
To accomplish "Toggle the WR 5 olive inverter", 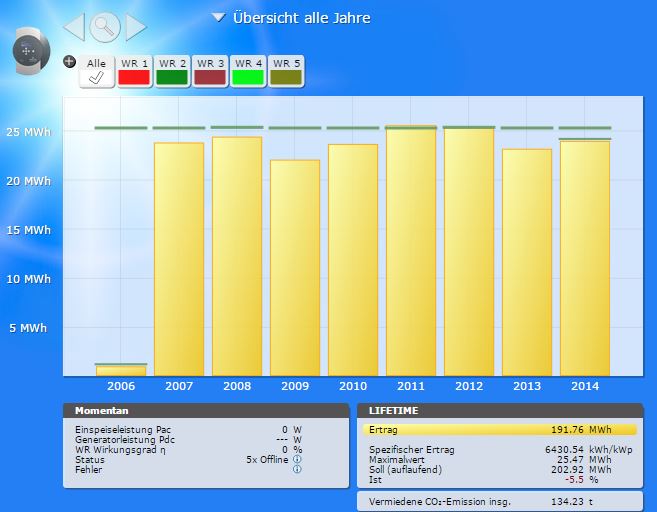I will 286,71.
